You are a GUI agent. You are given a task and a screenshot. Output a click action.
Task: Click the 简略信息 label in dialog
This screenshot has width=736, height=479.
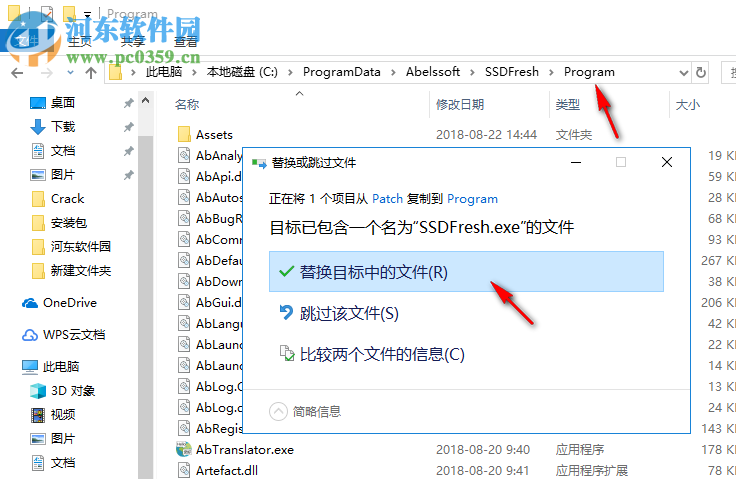pyautogui.click(x=317, y=412)
